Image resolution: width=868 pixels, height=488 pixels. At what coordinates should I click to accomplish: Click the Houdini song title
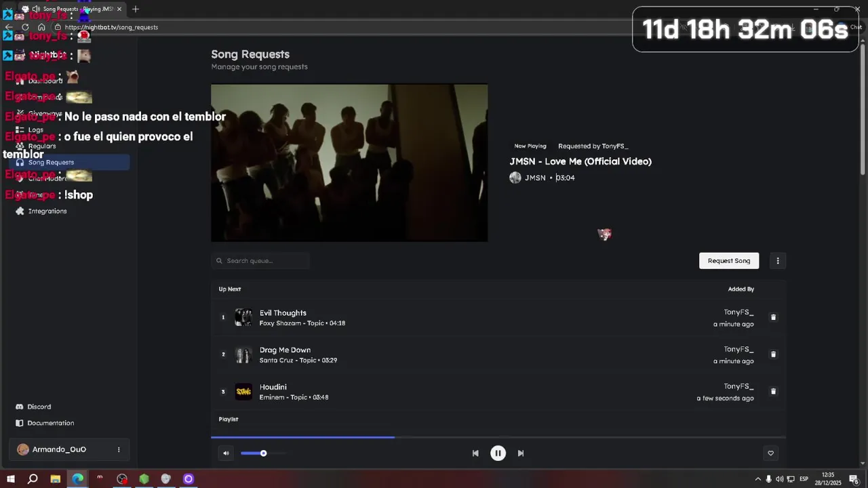pyautogui.click(x=273, y=387)
